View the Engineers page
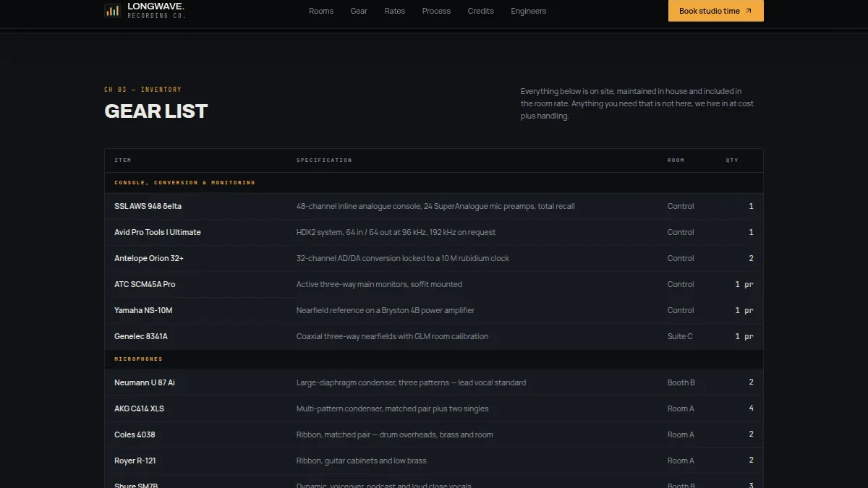Screen dimensions: 868x488 (529, 11)
